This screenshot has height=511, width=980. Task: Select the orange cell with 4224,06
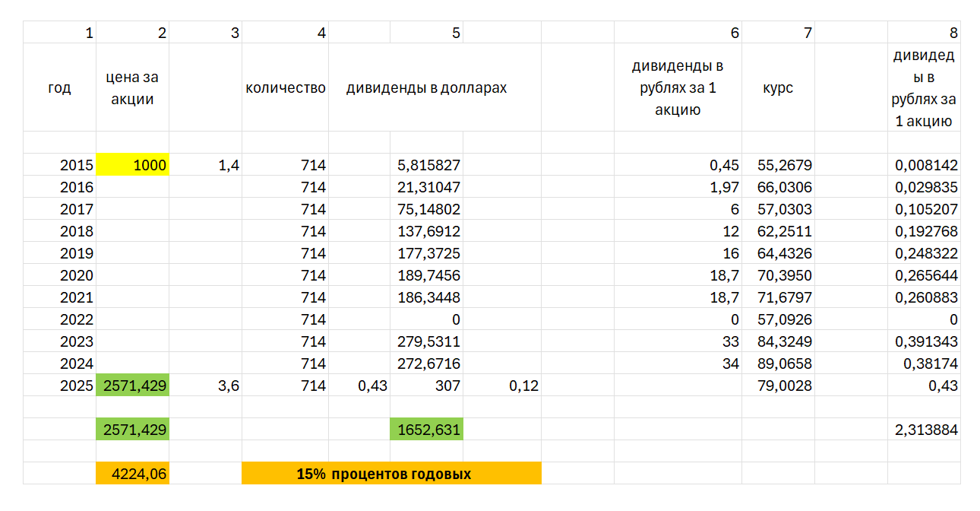[133, 474]
